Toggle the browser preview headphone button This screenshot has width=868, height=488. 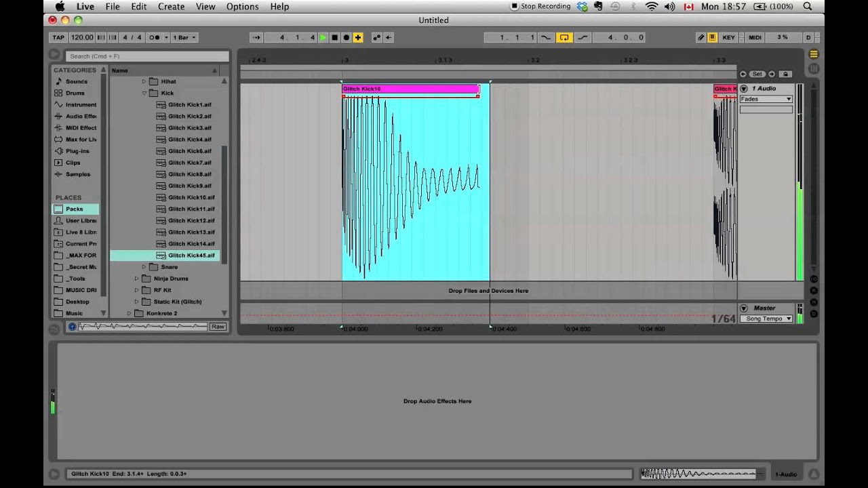pyautogui.click(x=72, y=327)
